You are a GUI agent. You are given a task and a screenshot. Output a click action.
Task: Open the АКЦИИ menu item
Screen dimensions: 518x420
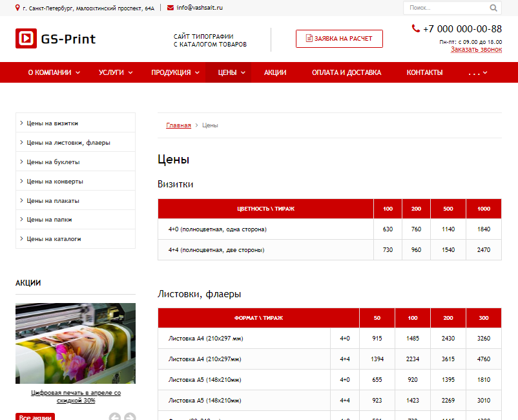click(275, 72)
